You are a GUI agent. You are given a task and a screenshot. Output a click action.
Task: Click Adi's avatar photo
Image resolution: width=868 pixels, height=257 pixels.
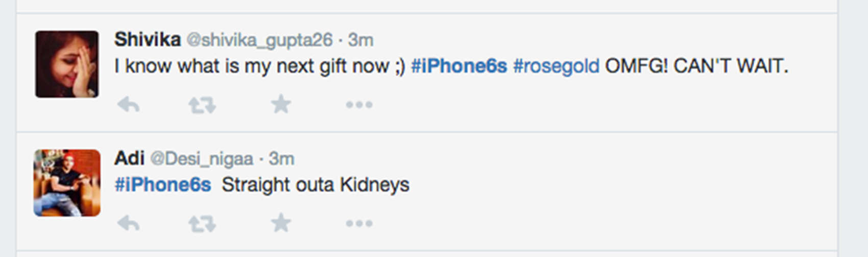tap(67, 182)
